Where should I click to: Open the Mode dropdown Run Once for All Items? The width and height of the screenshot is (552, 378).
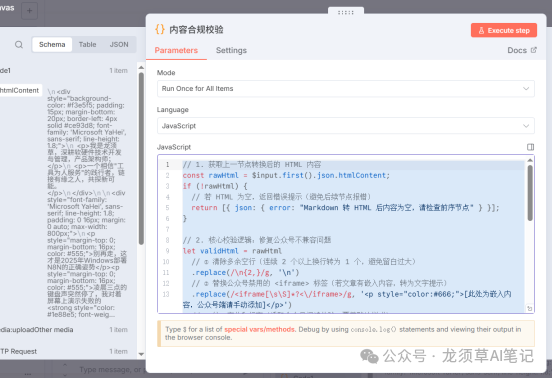(x=346, y=89)
